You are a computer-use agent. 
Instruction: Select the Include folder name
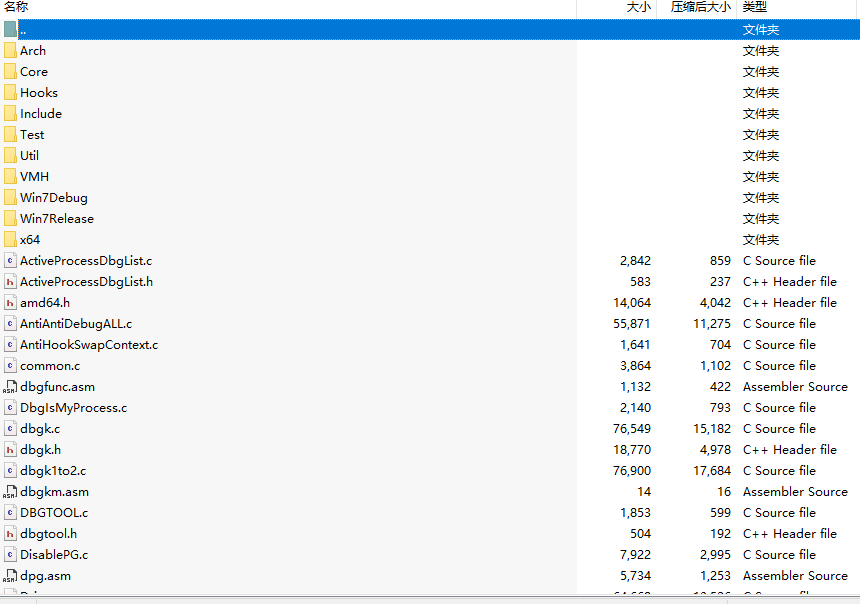tap(41, 114)
